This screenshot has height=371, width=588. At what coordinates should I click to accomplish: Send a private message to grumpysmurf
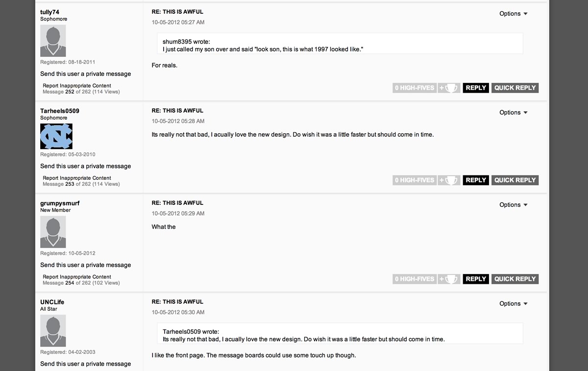pyautogui.click(x=85, y=265)
